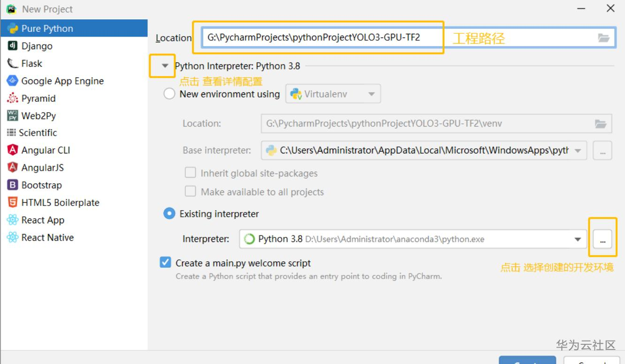Browse for the venv location folder
This screenshot has width=625, height=364.
pos(601,124)
